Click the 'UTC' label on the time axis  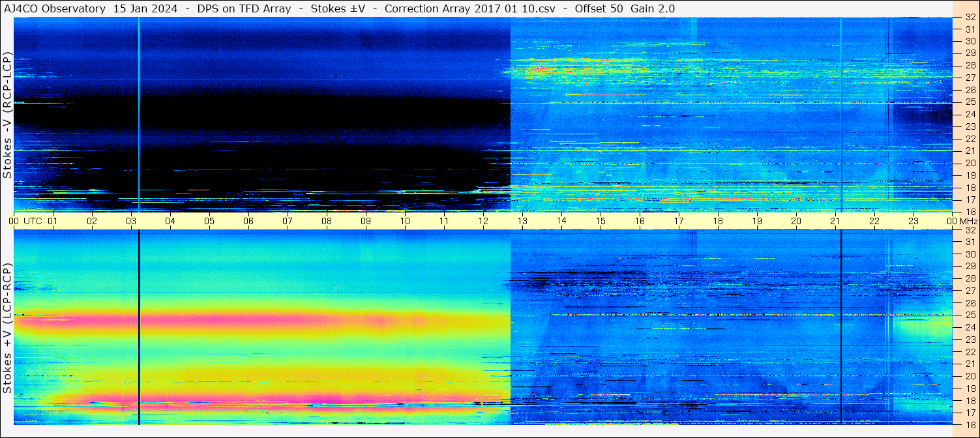[33, 221]
